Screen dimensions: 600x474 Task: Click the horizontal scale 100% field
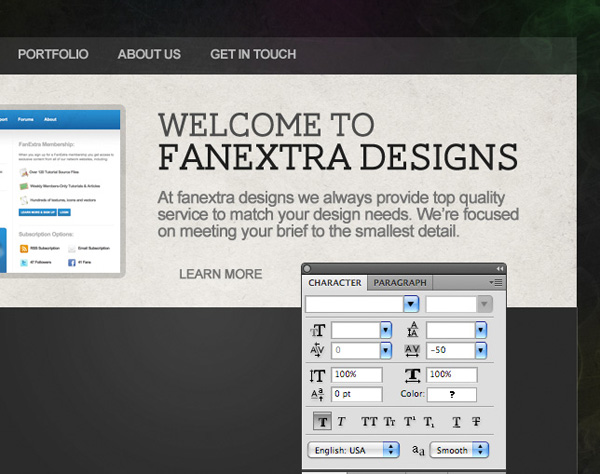pos(452,375)
